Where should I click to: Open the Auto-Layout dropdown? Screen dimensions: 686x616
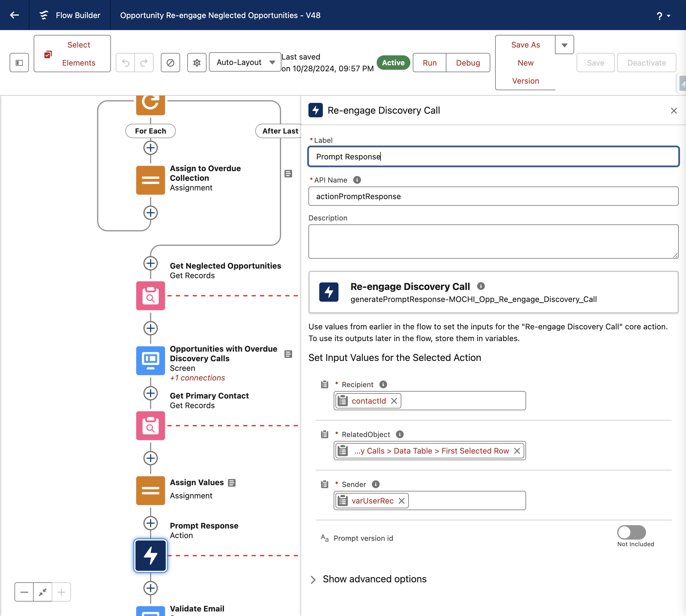245,62
